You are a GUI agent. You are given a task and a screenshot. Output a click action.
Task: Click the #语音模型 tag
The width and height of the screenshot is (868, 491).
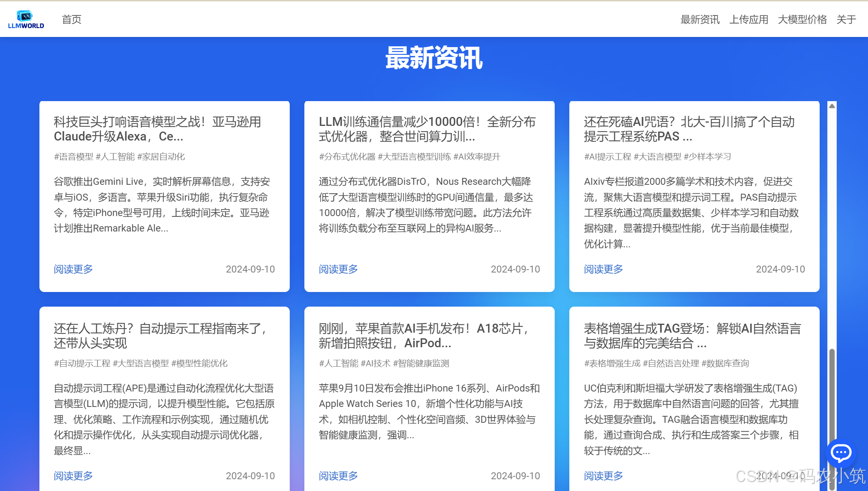74,157
